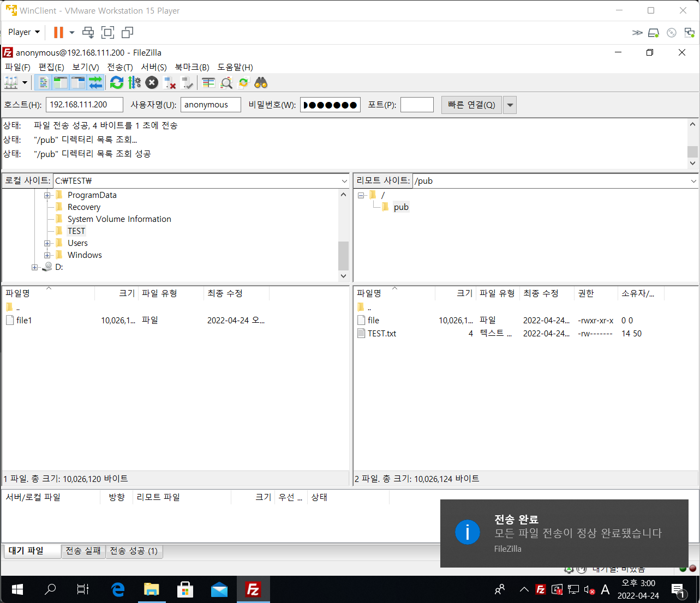
Task: Send Ctrl+Alt+Del to the VM
Action: (x=88, y=33)
